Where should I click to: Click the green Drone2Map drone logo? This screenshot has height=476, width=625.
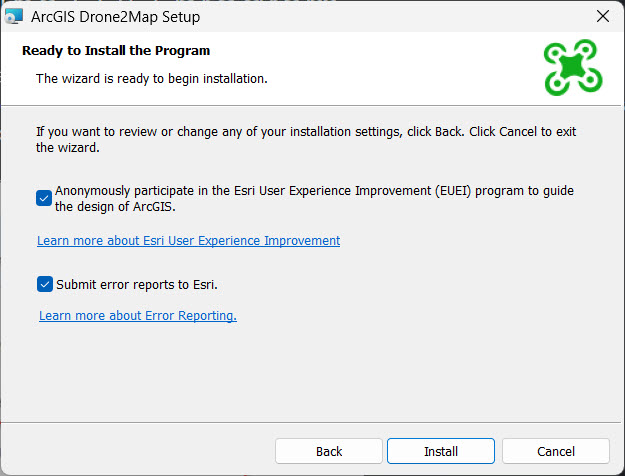click(x=573, y=67)
